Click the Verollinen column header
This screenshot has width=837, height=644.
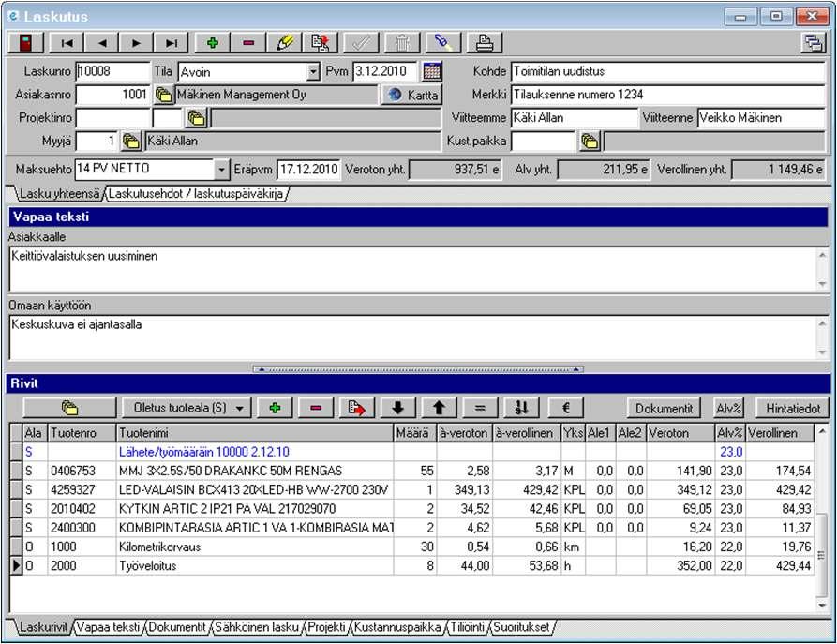tap(779, 433)
